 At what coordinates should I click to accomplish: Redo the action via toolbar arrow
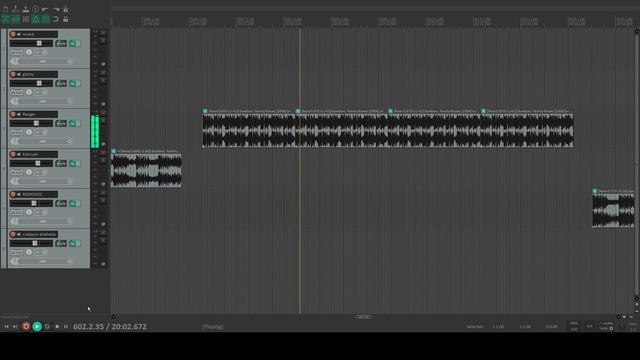[x=56, y=9]
